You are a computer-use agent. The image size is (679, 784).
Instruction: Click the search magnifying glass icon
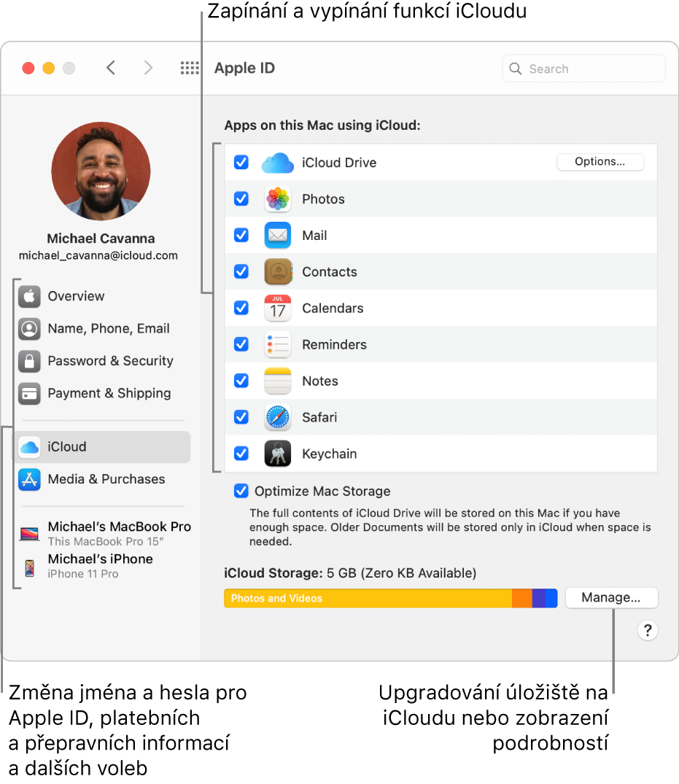coord(516,69)
